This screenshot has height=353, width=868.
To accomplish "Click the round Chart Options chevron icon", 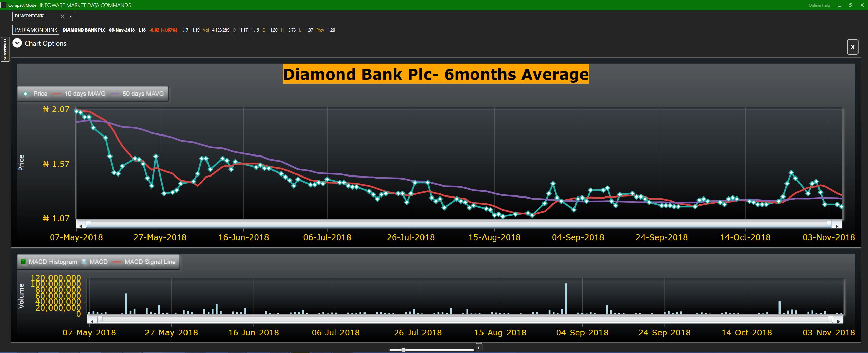I will [x=17, y=43].
